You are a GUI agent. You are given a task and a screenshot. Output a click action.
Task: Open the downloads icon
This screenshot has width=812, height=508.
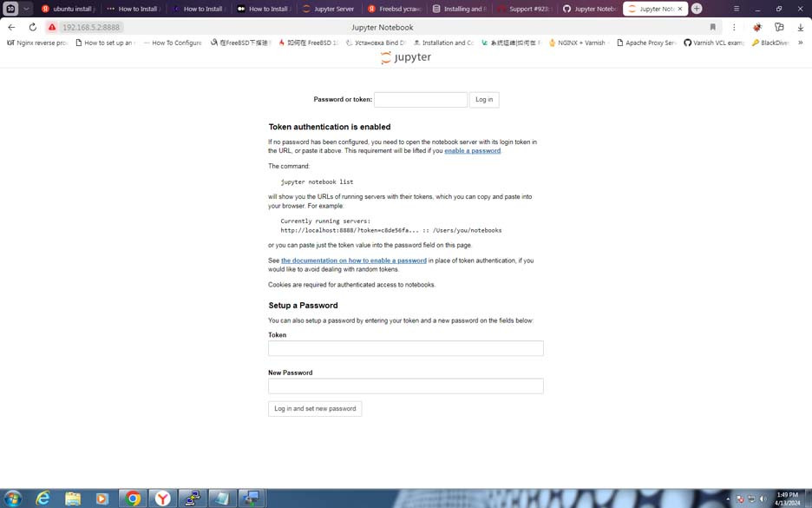coord(800,27)
